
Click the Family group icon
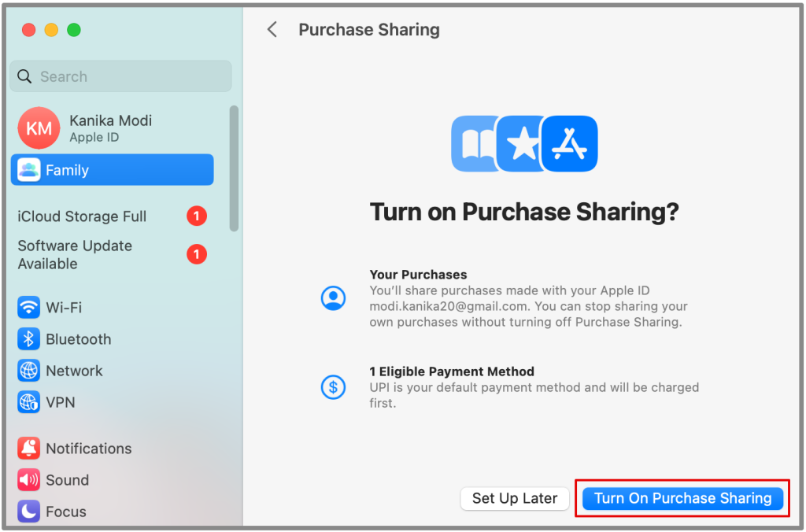[29, 170]
